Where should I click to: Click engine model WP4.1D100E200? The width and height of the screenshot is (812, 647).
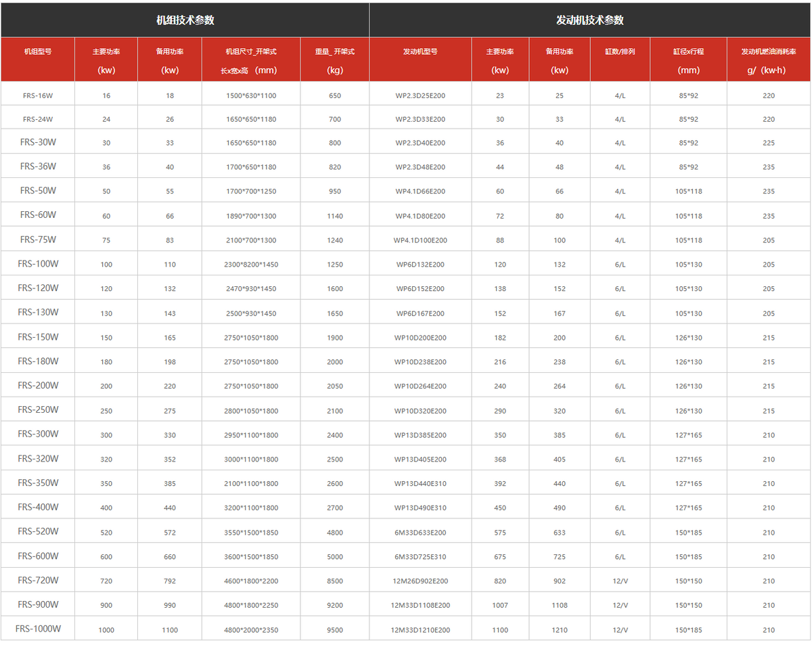(x=420, y=240)
